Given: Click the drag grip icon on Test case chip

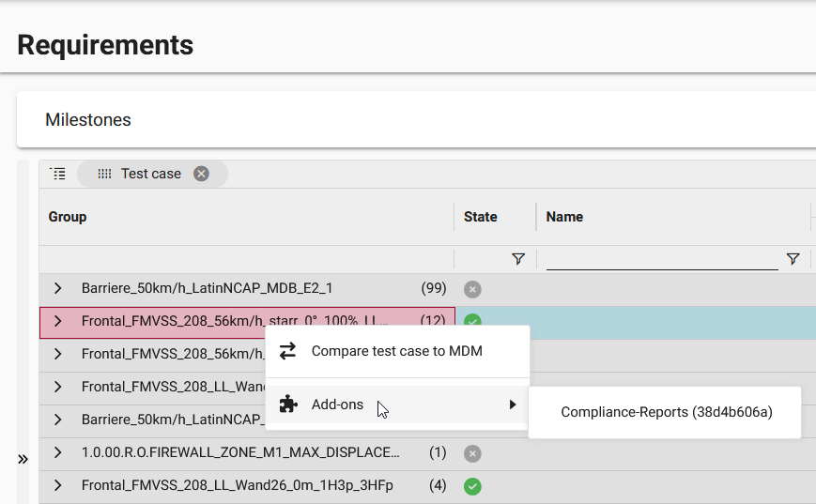Looking at the screenshot, I should 104,174.
